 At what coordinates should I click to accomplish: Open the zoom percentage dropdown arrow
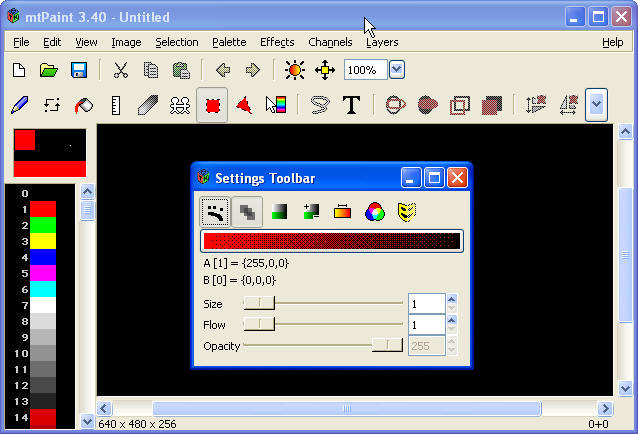[397, 70]
